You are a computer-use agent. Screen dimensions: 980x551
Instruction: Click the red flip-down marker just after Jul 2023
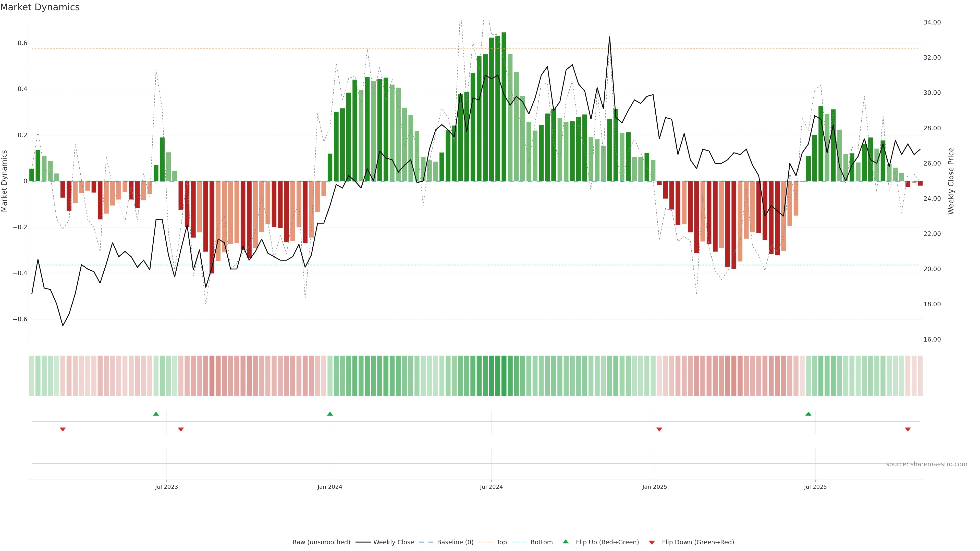(181, 429)
